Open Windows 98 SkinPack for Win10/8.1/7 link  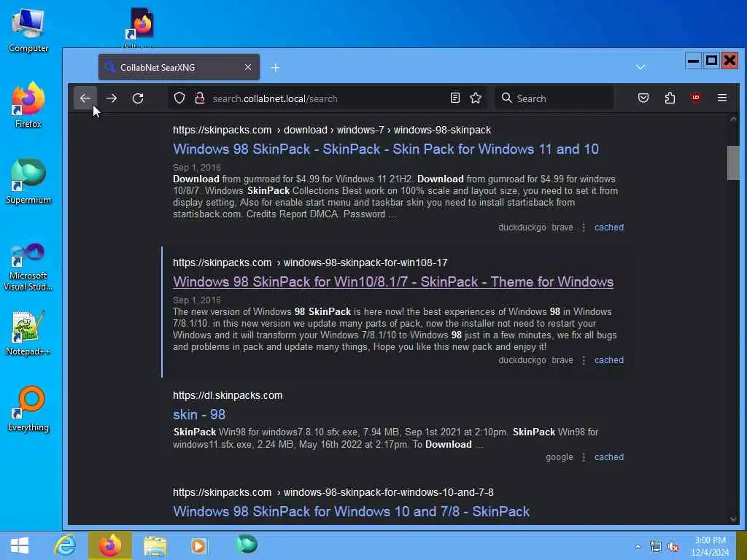(x=393, y=282)
